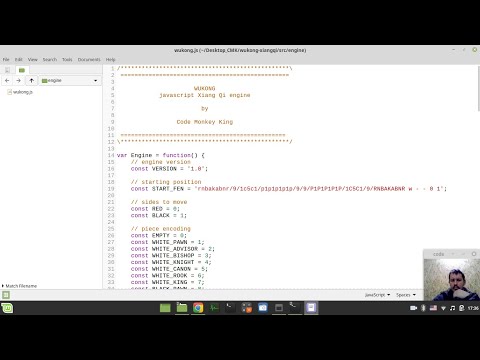Image resolution: width=480 pixels, height=360 pixels.
Task: Toggle the side pane button in status bar
Action: pyautogui.click(x=6, y=295)
